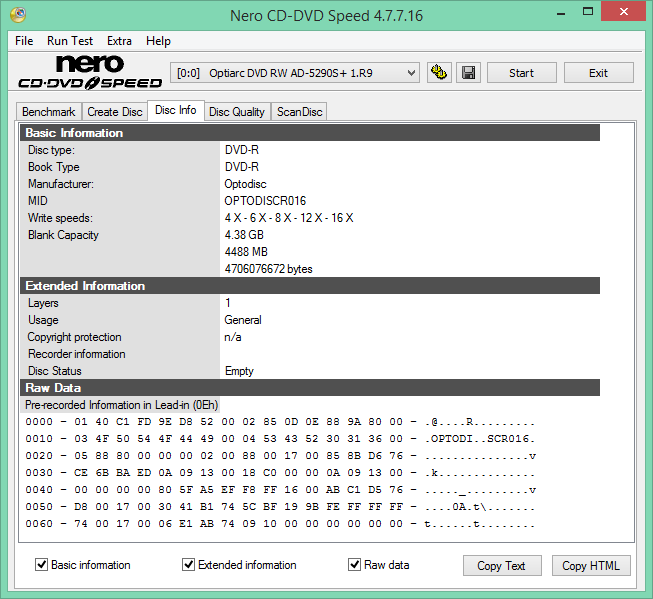Click the Book Type label
The height and width of the screenshot is (599, 653).
click(54, 167)
